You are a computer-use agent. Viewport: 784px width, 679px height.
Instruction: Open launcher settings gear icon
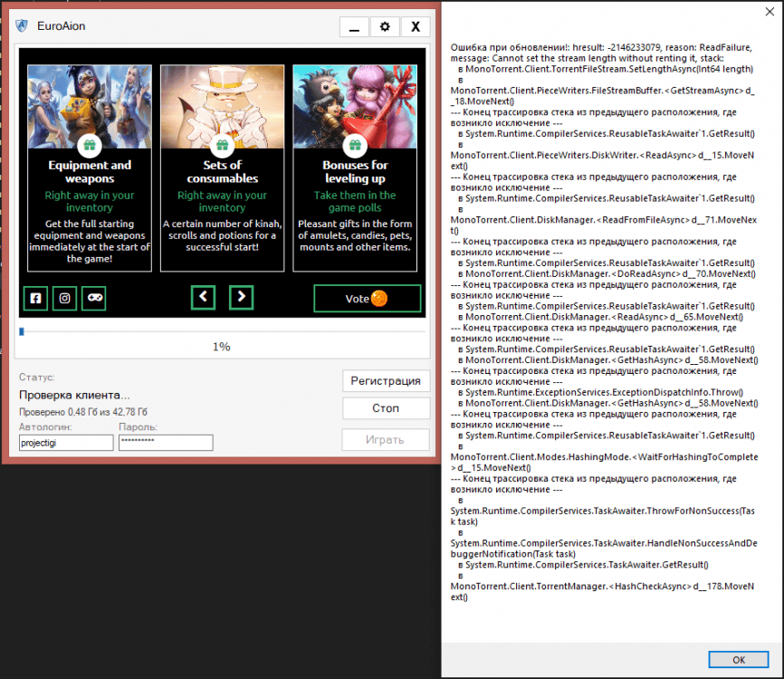click(x=385, y=26)
